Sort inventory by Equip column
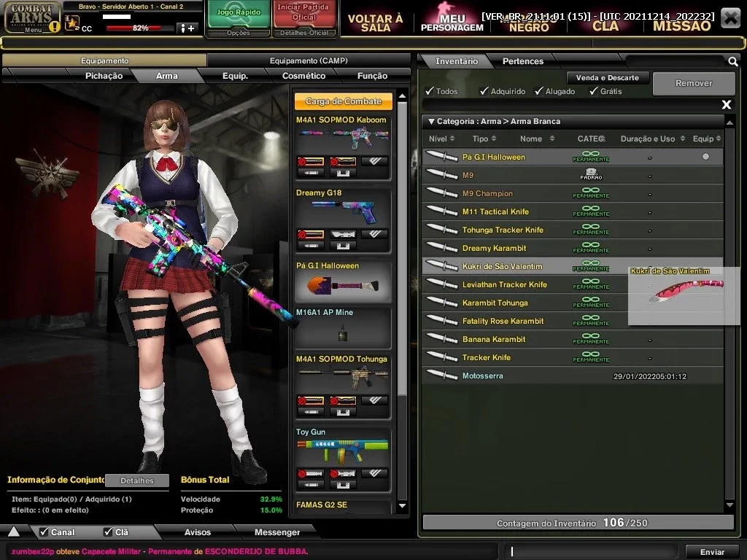The image size is (747, 560). (x=707, y=139)
